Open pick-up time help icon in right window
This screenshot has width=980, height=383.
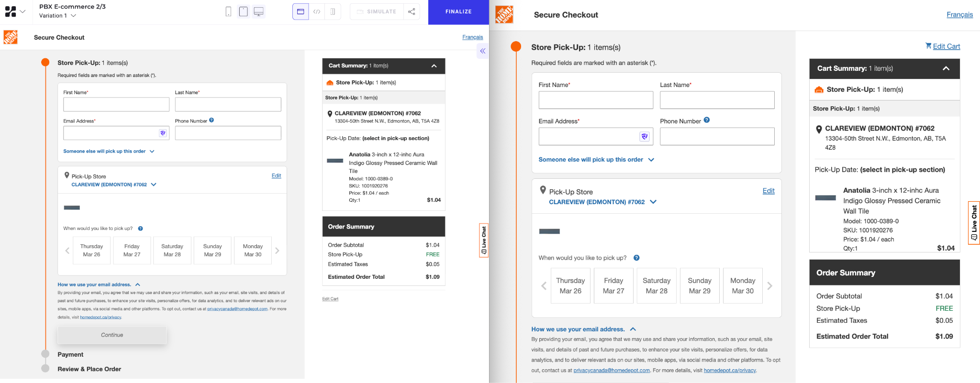point(636,258)
